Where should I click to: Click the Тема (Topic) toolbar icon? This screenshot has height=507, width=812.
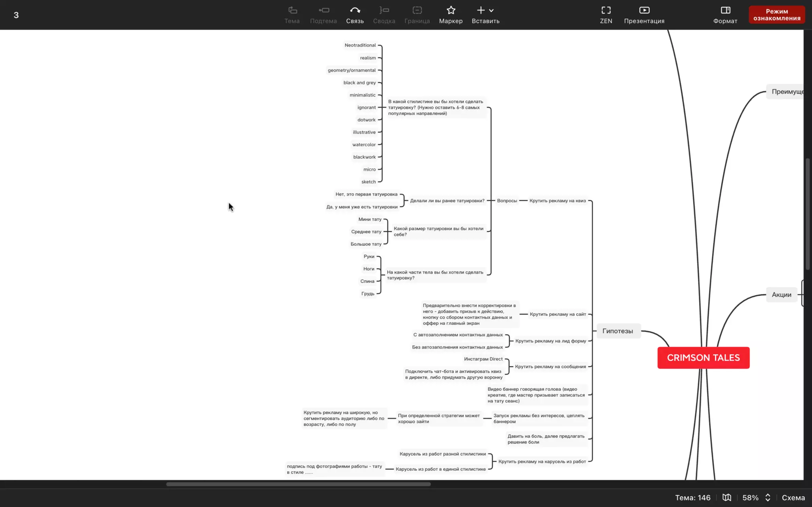tap(292, 11)
